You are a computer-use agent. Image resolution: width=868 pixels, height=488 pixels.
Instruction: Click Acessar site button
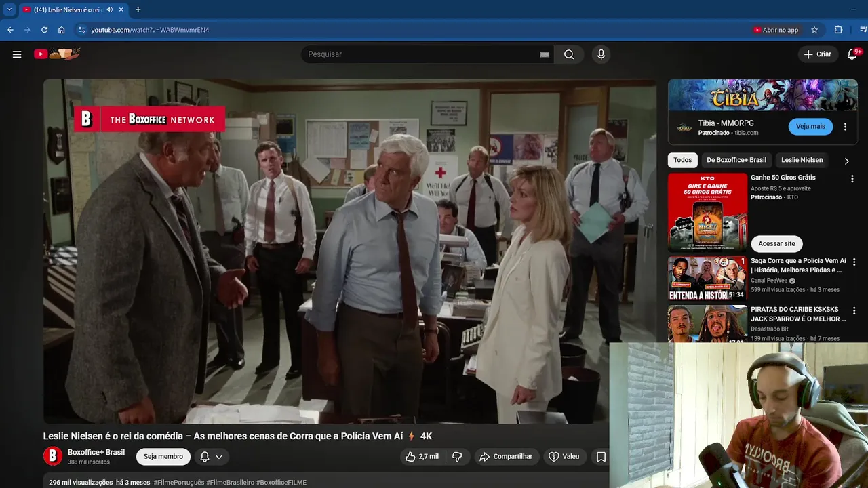776,243
